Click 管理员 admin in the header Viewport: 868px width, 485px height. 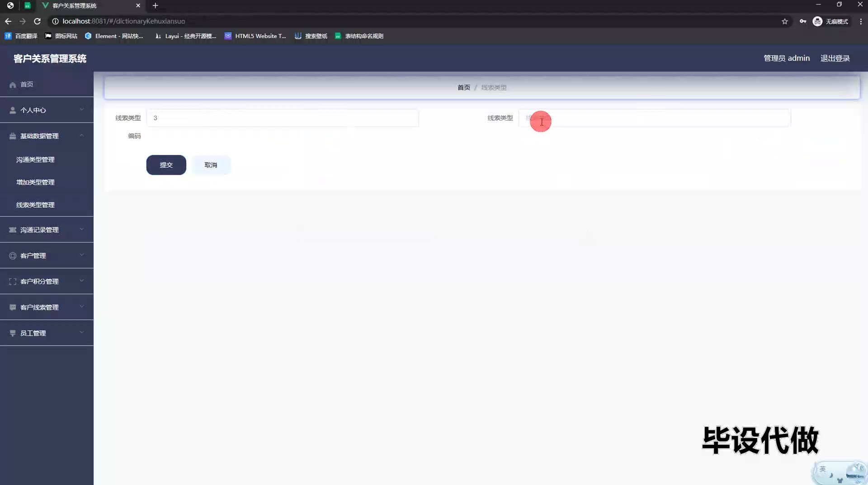click(787, 58)
